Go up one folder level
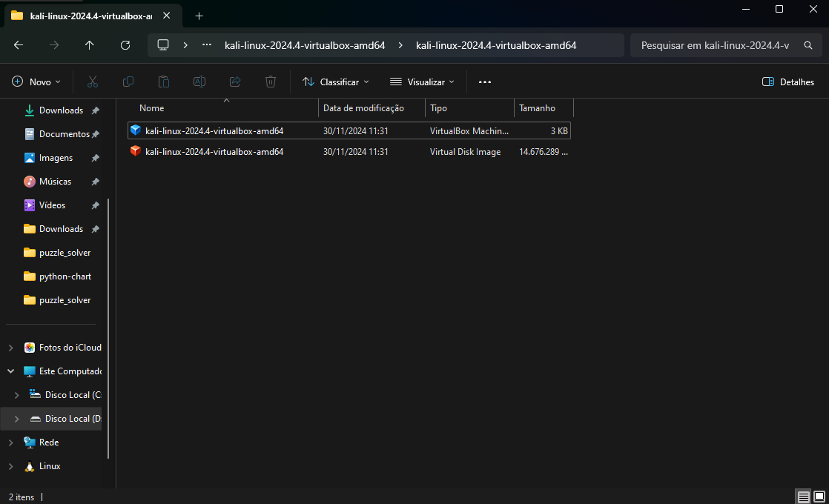 [x=89, y=45]
